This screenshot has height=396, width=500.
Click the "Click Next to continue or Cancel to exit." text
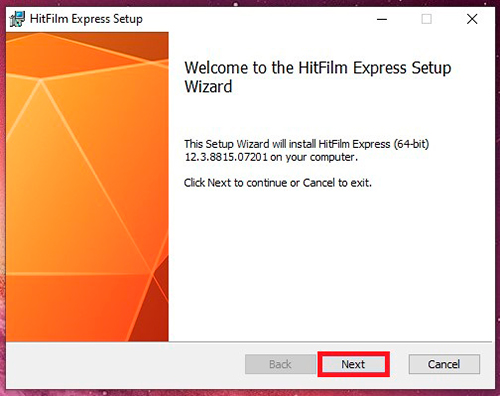tap(278, 183)
